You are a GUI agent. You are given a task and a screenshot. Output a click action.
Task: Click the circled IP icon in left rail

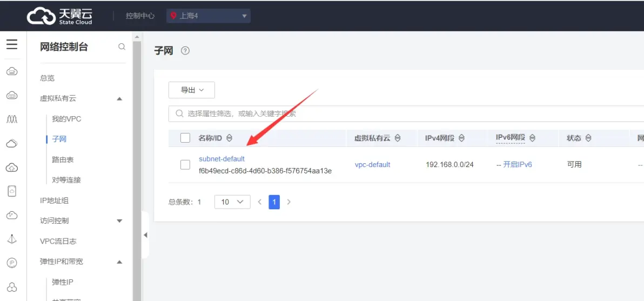pos(12,263)
